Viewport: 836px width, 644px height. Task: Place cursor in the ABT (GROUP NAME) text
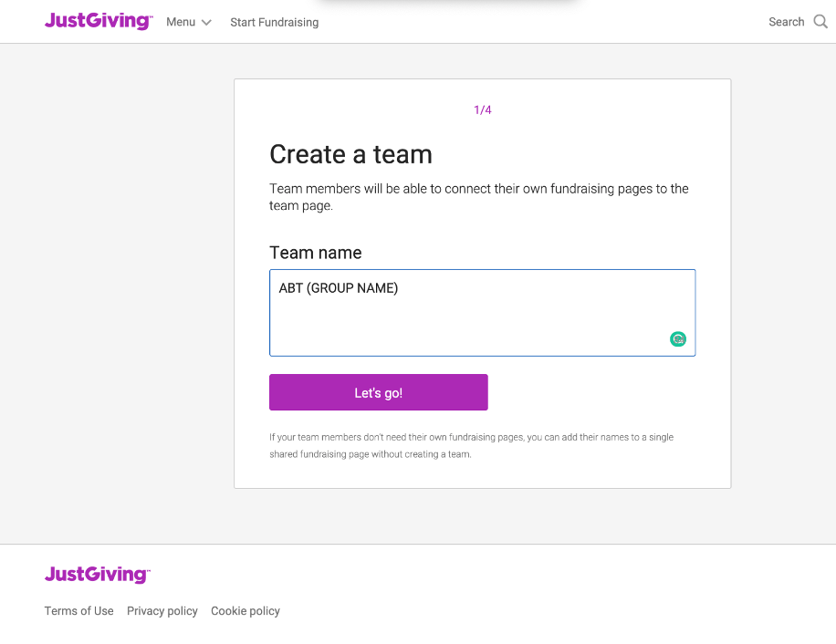(x=338, y=288)
